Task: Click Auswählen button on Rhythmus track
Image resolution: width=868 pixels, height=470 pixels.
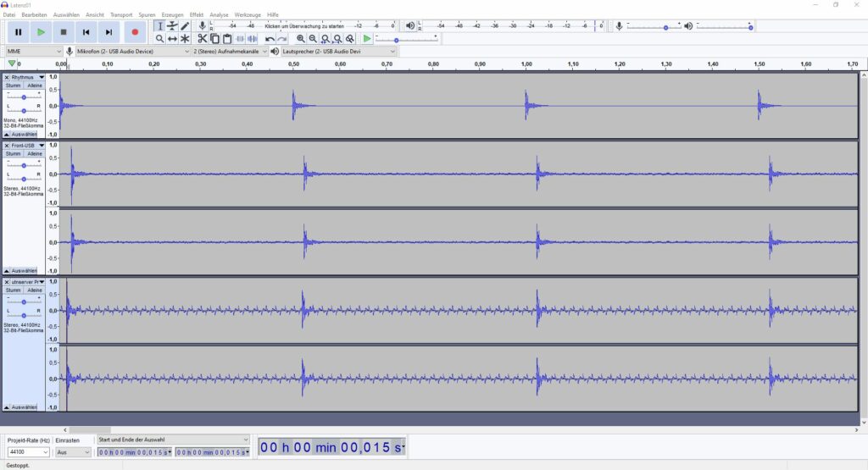Action: (22, 135)
